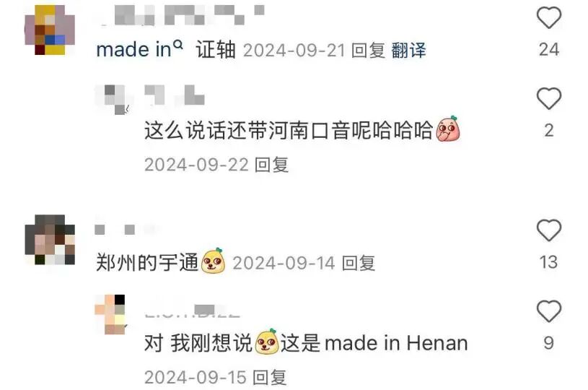Image resolution: width=588 pixels, height=390 pixels.
Task: Tap the search magnifier after "made in"
Action: 178,45
